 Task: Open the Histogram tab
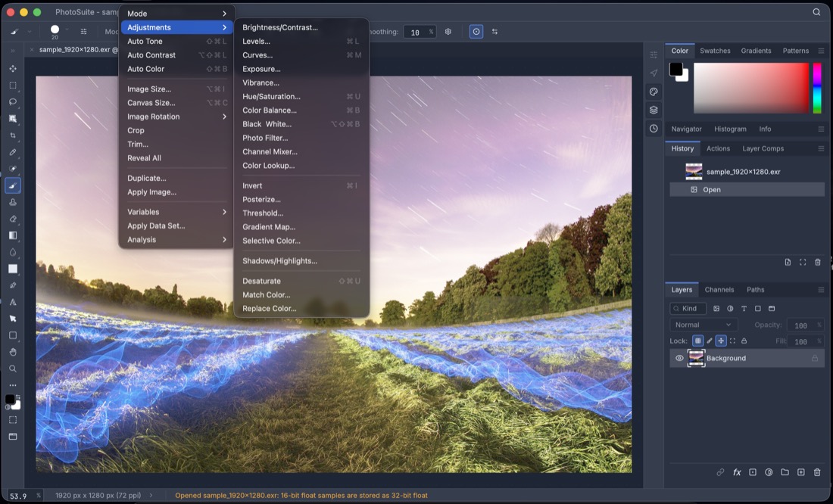730,129
